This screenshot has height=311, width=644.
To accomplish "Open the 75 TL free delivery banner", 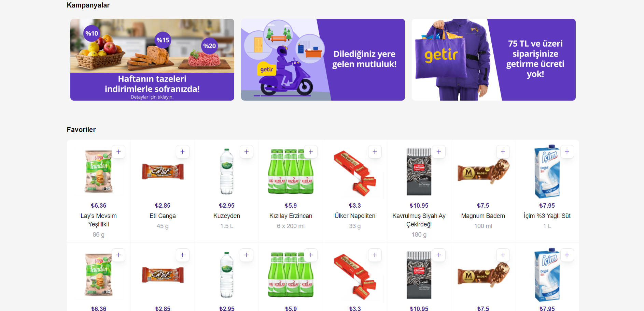I will pos(494,60).
